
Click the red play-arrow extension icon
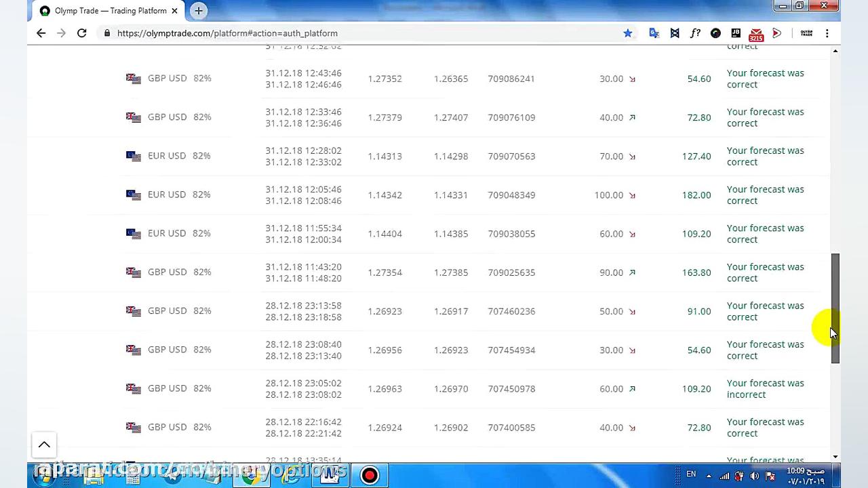[777, 33]
